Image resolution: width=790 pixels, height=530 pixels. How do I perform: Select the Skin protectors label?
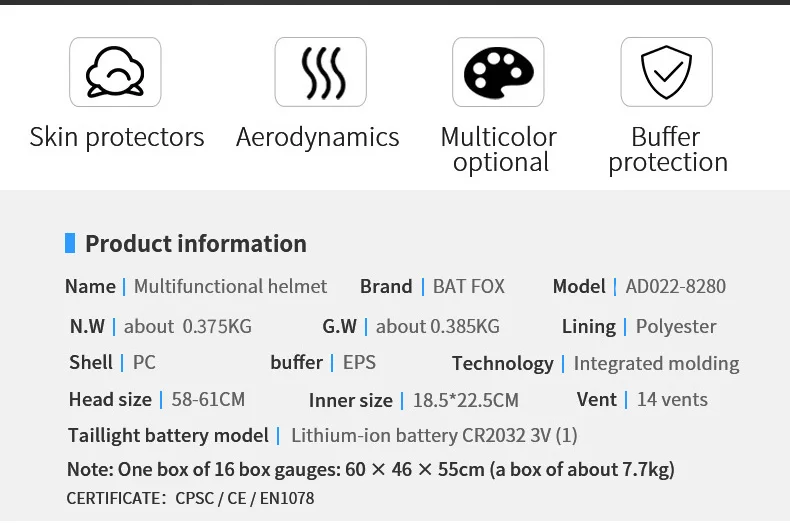[x=117, y=137]
